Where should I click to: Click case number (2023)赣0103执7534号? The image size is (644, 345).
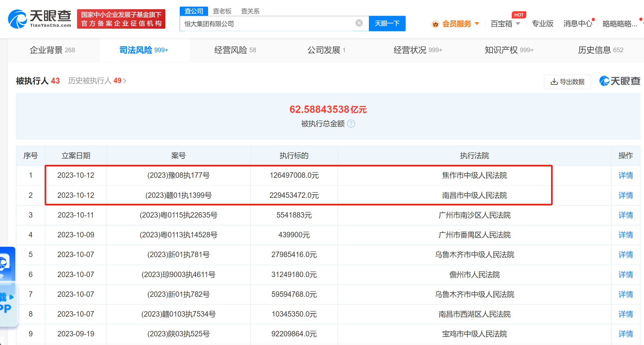178,314
